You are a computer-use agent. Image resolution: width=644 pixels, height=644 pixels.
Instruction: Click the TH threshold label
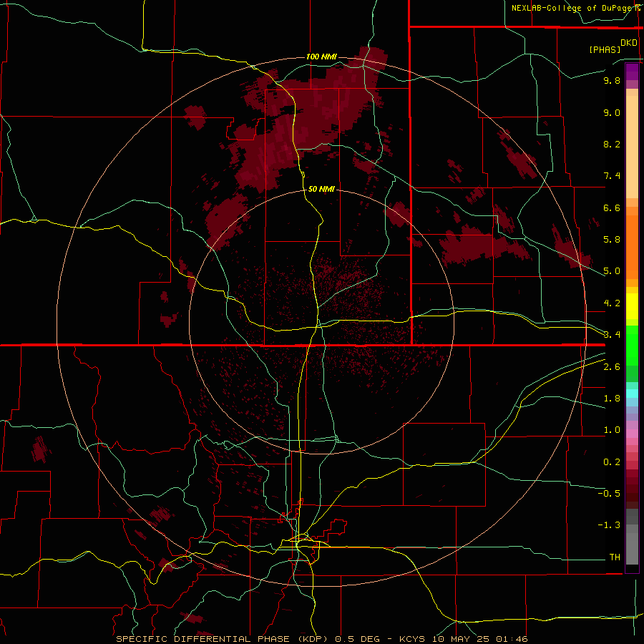[x=615, y=557]
